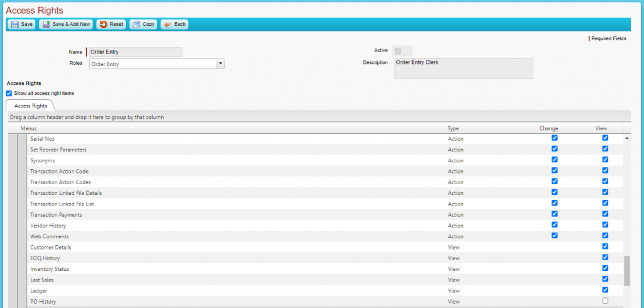
Task: Click the Name input field
Action: pyautogui.click(x=136, y=52)
